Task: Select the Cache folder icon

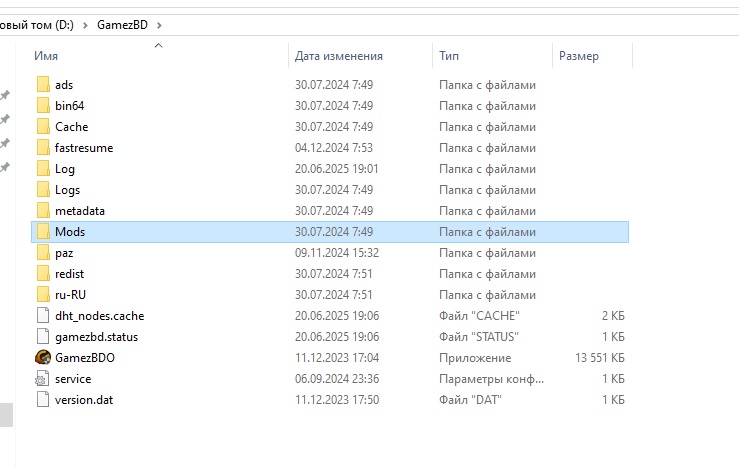Action: [x=42, y=127]
